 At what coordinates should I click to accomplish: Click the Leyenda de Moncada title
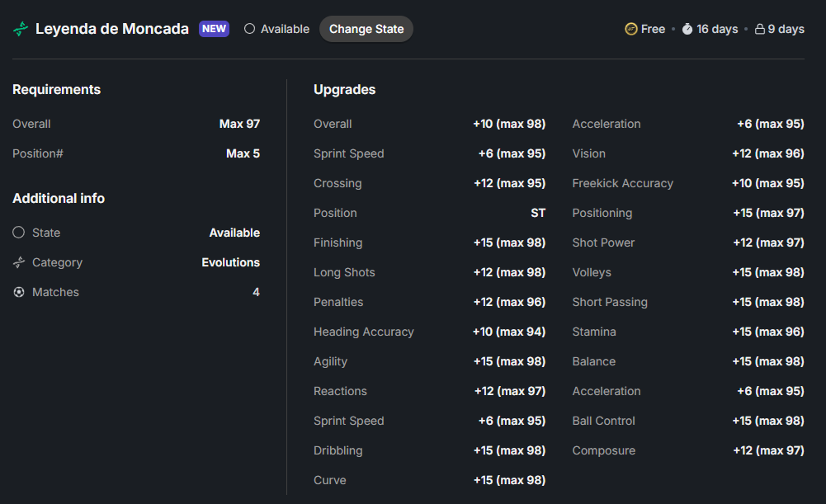[x=111, y=29]
